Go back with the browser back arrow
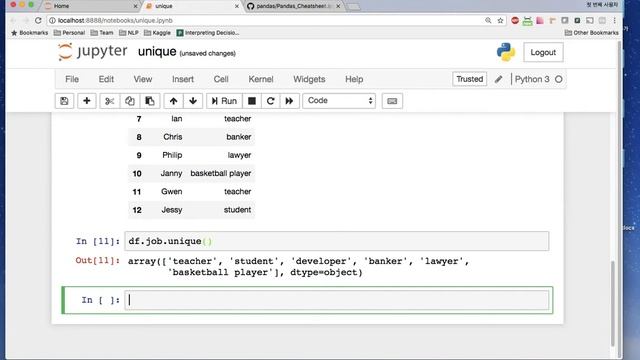Viewport: 640px width, 360px height. (13, 20)
